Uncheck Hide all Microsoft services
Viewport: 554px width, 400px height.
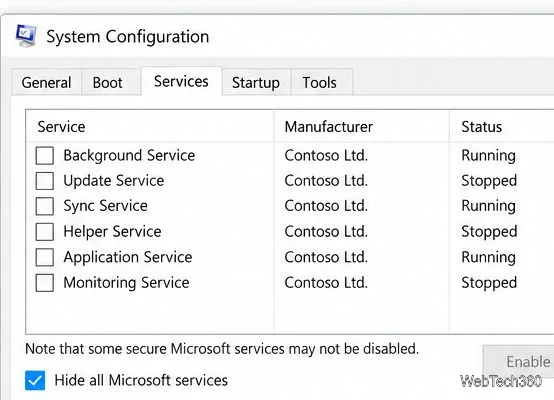(35, 380)
